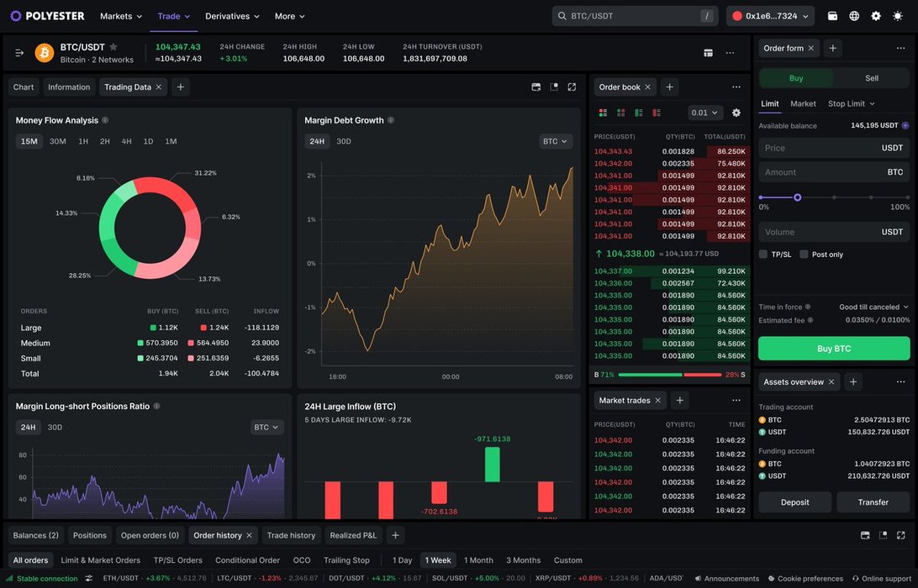Viewport: 918px width, 588px height.
Task: Enable the TP/SL checkbox
Action: coord(763,254)
